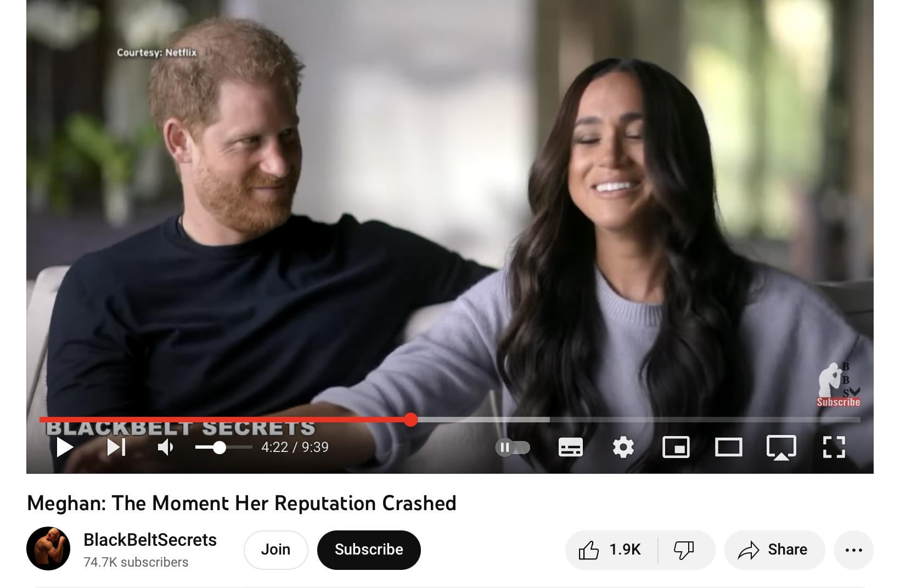
Task: Open the video settings gear
Action: [623, 448]
